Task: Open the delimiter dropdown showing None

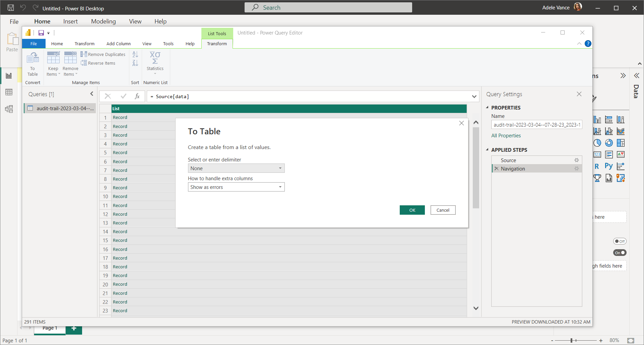Action: point(236,168)
